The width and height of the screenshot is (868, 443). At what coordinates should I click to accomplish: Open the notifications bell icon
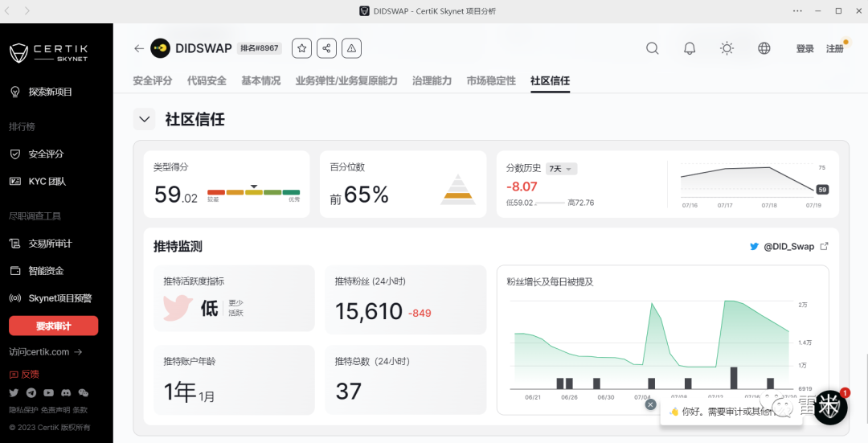[x=690, y=48]
